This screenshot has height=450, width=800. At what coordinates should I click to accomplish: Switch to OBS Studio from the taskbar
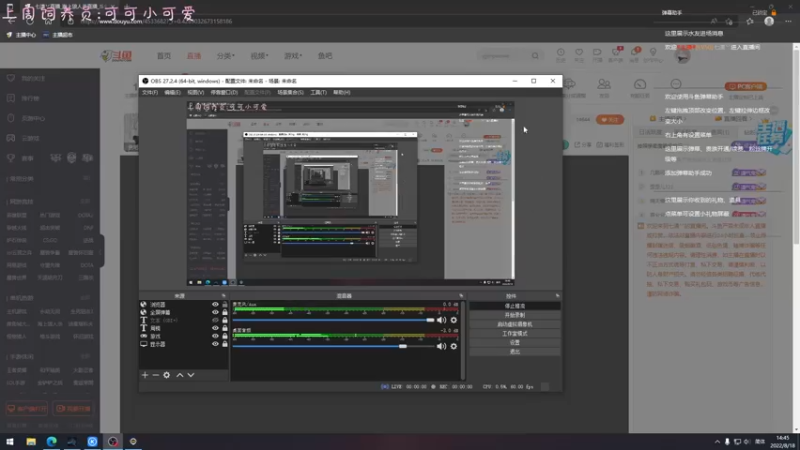point(113,441)
